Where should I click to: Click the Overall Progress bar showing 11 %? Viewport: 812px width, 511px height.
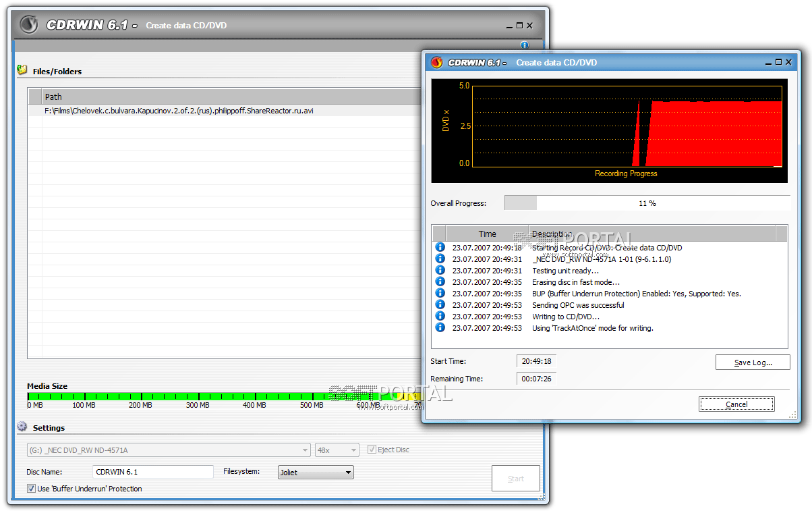point(647,203)
